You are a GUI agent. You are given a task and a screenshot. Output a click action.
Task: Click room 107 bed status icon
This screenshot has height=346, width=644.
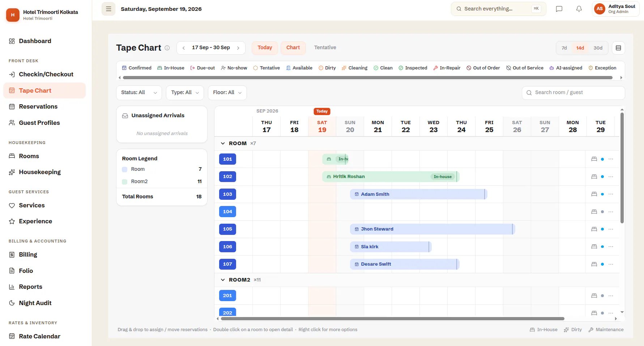tap(594, 264)
